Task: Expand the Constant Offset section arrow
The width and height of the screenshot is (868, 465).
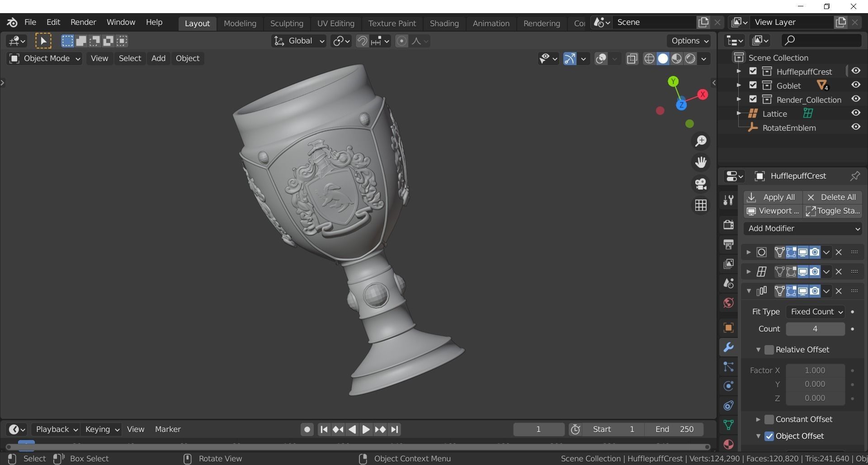Action: 758,419
